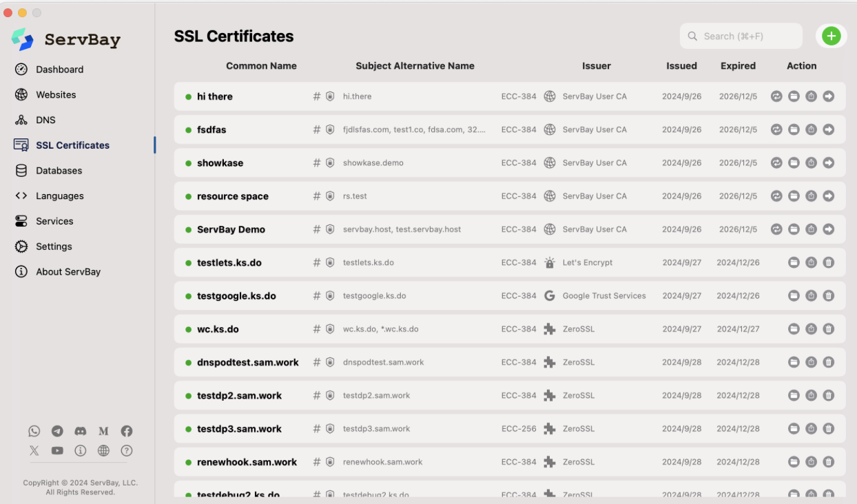Open the folder icon for wc.ks.do
Viewport: 857px width, 504px height.
point(794,329)
